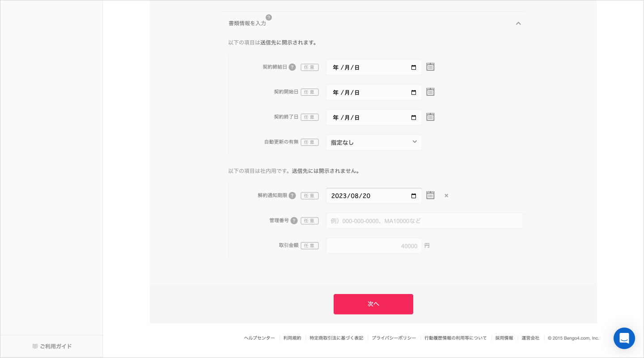The width and height of the screenshot is (644, 358).
Task: Collapse the 書類情報を入力 section chevron
Action: point(518,23)
